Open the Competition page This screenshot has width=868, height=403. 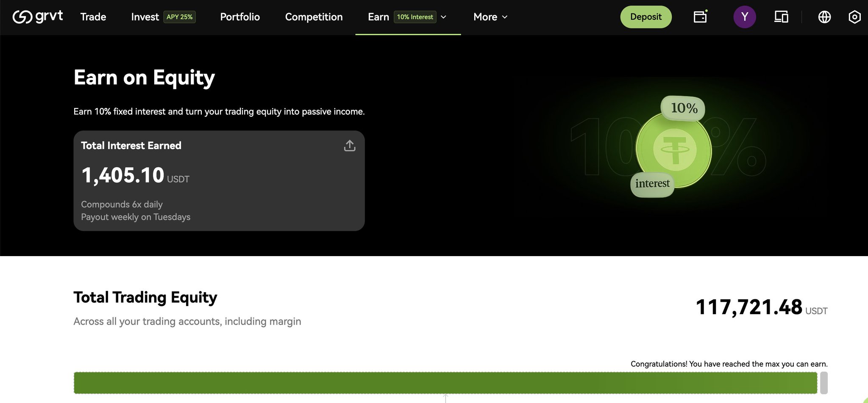[314, 17]
